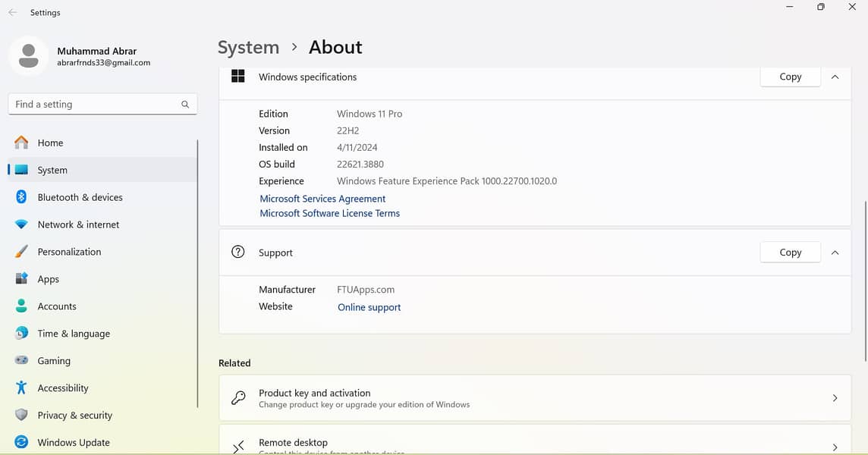Collapse the Windows specifications section

tap(835, 77)
